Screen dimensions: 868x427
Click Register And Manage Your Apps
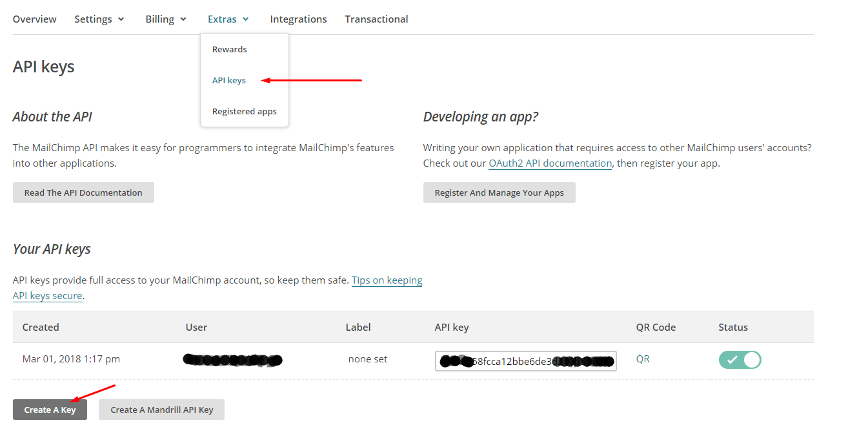(x=499, y=193)
